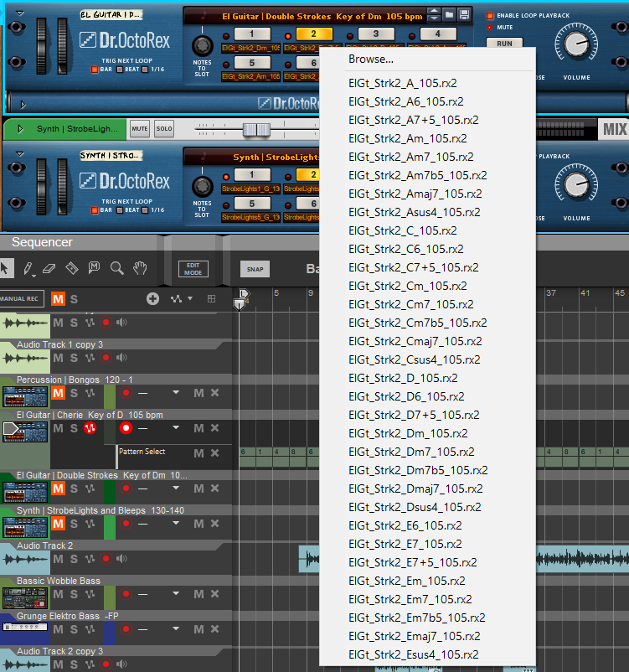Select the Pencil tool

coord(28,269)
